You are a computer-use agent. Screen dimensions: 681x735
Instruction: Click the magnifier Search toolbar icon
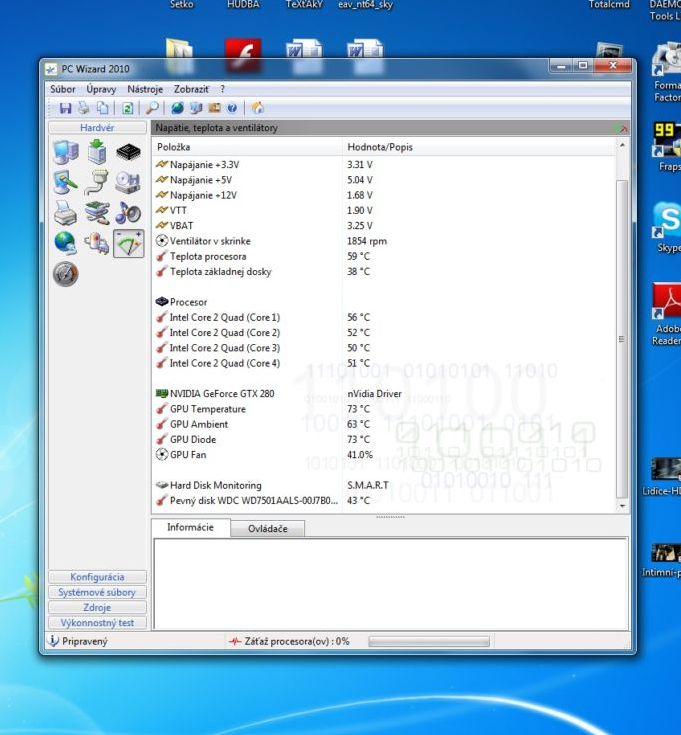point(152,108)
